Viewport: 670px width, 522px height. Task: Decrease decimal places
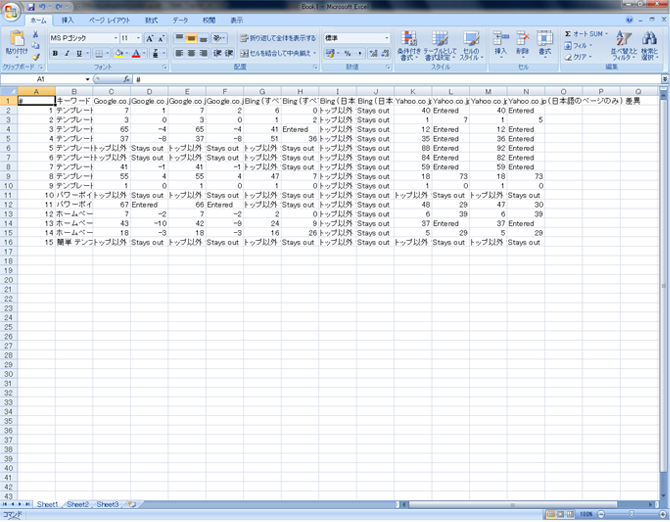385,53
